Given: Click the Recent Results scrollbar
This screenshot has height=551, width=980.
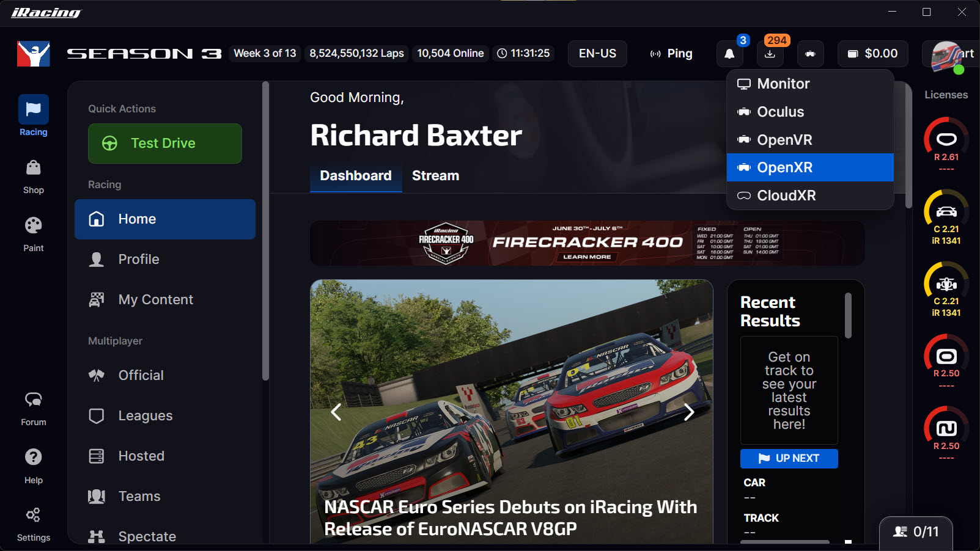Looking at the screenshot, I should 848,315.
